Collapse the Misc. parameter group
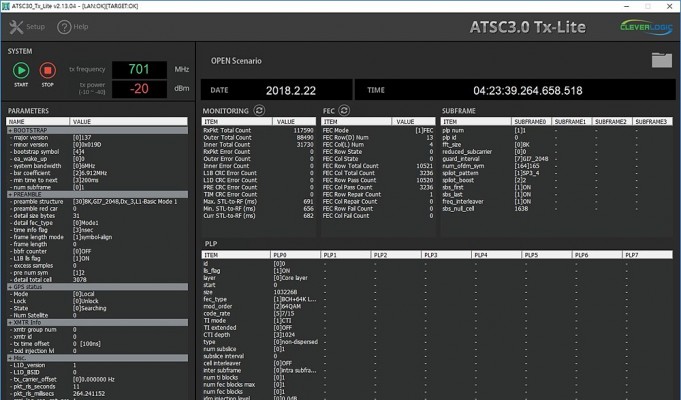Screen dimensions: 681x400 (97, 358)
